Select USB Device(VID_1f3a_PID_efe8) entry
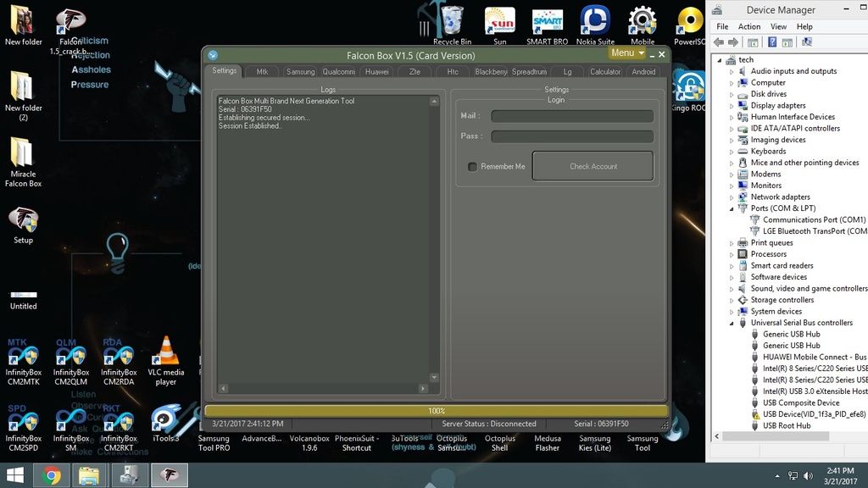 tap(814, 413)
